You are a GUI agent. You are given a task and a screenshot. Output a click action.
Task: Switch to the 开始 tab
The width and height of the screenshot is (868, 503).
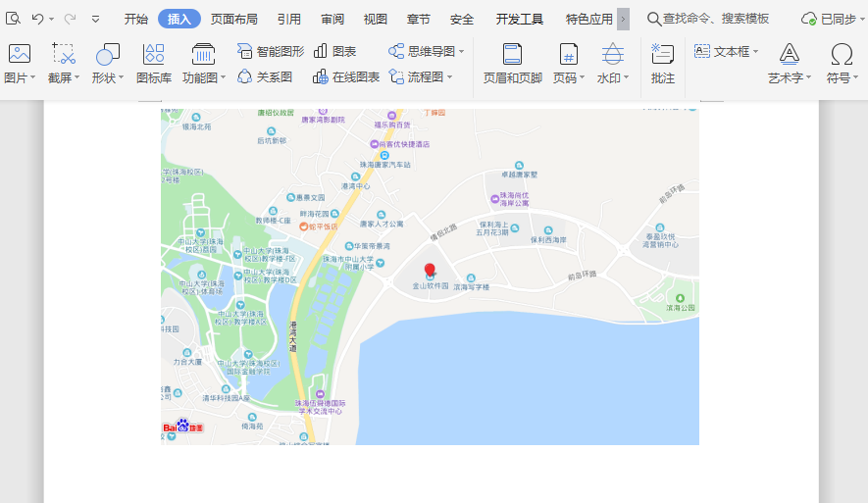(135, 20)
